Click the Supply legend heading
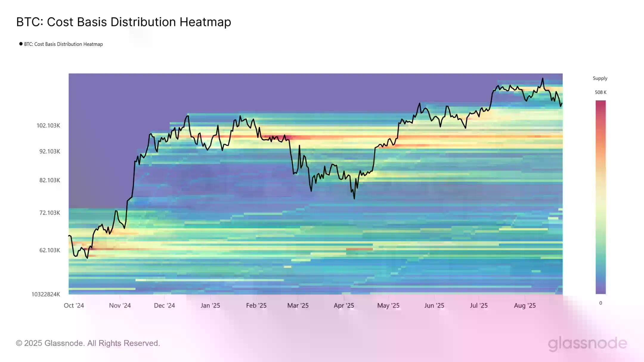The image size is (644, 362). (x=600, y=78)
